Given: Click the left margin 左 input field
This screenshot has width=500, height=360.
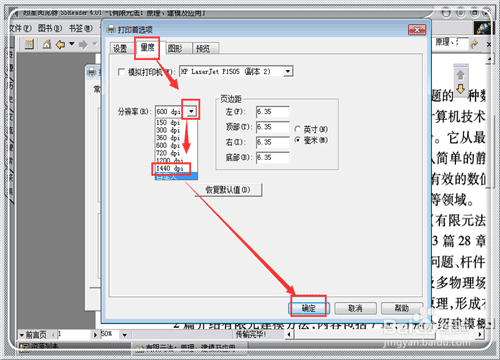Looking at the screenshot, I should pos(273,112).
